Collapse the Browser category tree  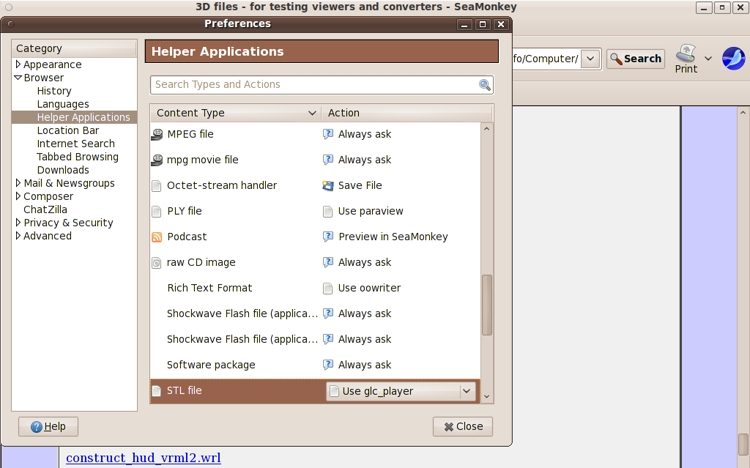18,78
